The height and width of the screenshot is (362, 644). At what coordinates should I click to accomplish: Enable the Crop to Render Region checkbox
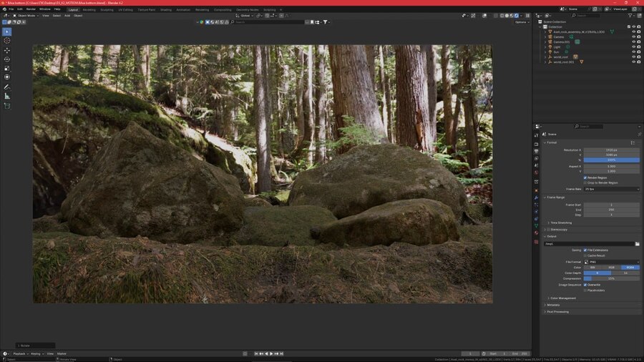(x=585, y=182)
